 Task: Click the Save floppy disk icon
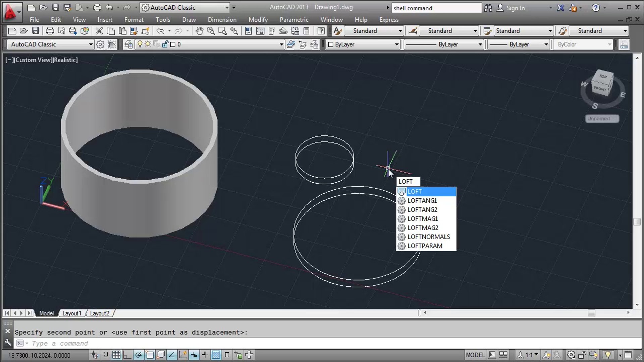coord(35,31)
